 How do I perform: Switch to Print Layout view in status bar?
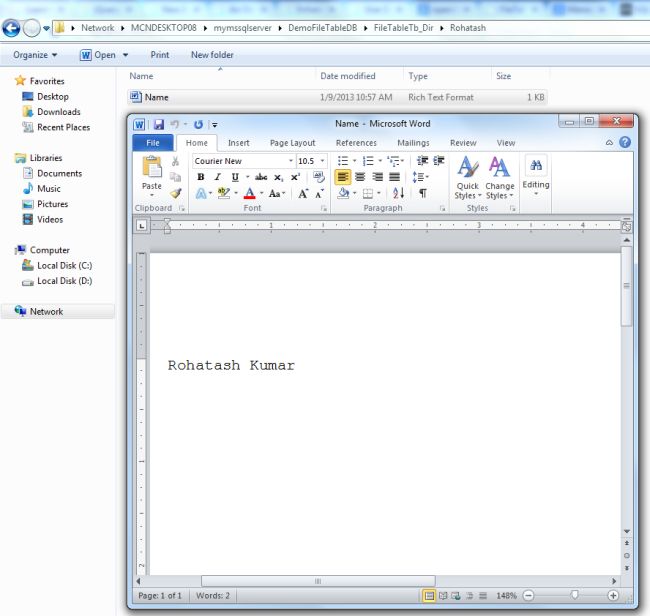pos(429,596)
